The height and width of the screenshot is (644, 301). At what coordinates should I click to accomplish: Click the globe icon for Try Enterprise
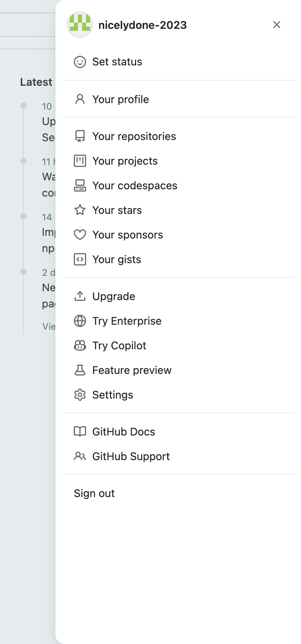pos(80,321)
